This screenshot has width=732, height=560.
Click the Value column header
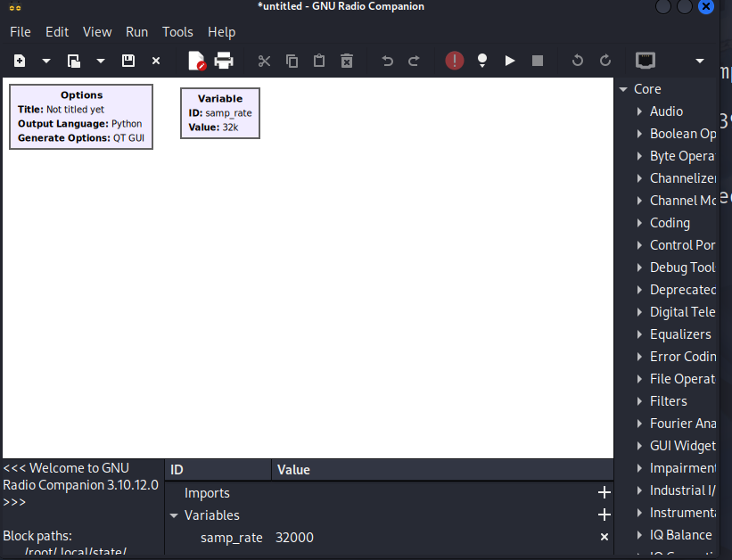coord(442,470)
